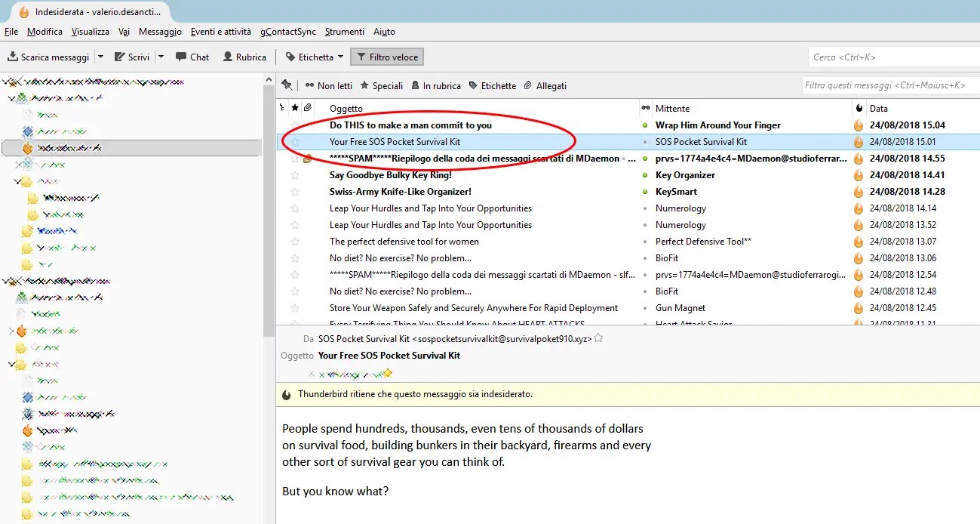The height and width of the screenshot is (524, 980).
Task: Click the Filtra questi messaggi filter field
Action: point(890,85)
